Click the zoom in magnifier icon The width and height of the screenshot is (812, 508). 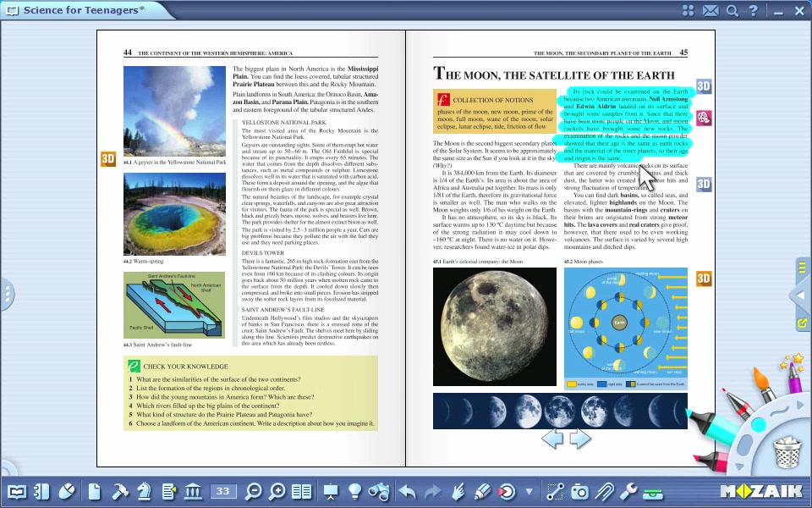pos(278,491)
